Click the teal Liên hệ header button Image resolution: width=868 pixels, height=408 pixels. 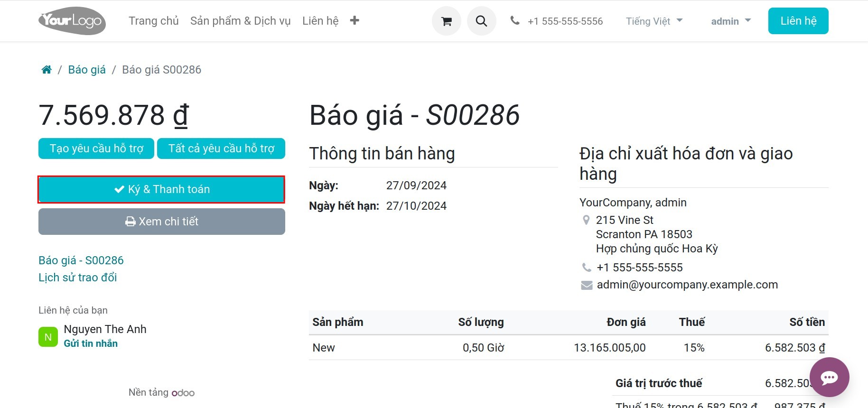pyautogui.click(x=798, y=21)
